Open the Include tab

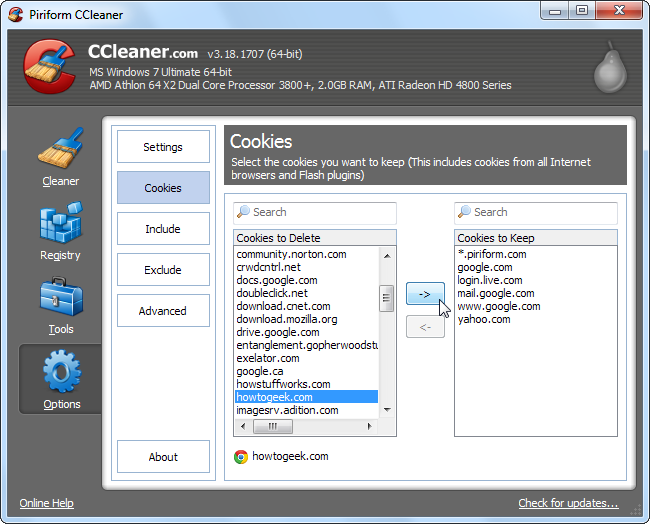[163, 229]
